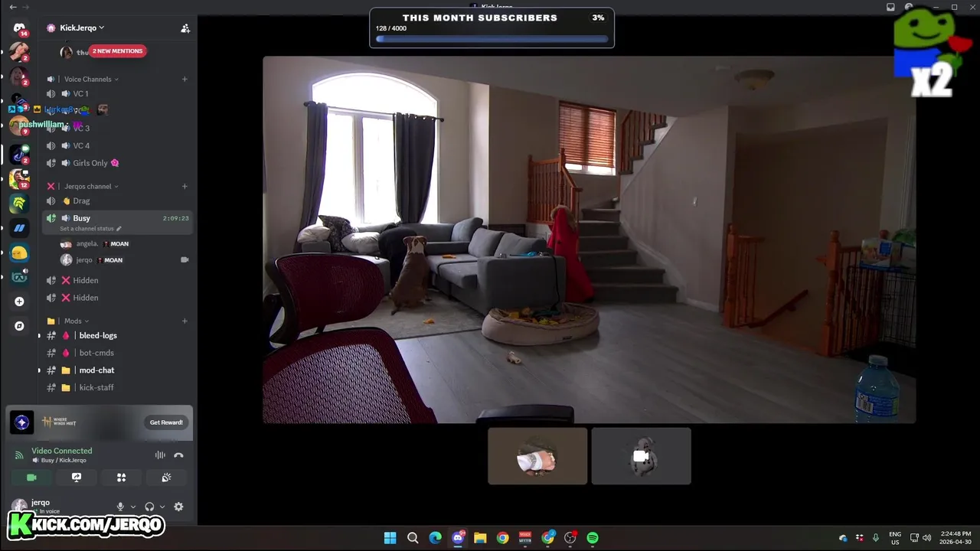The width and height of the screenshot is (980, 551).
Task: Open taskbar clock showing 2:24:48 PM
Action: point(955,538)
